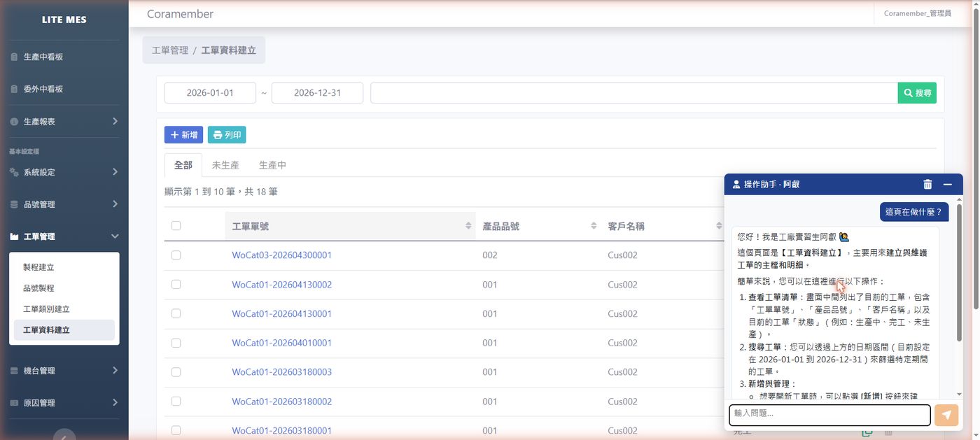The image size is (980, 440).
Task: Click the user avatar icon in chat header
Action: coord(736,185)
